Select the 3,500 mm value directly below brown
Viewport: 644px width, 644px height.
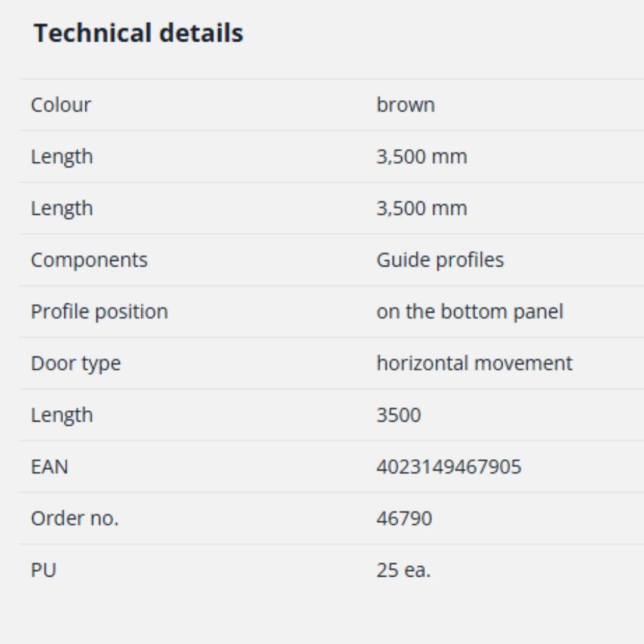point(422,157)
